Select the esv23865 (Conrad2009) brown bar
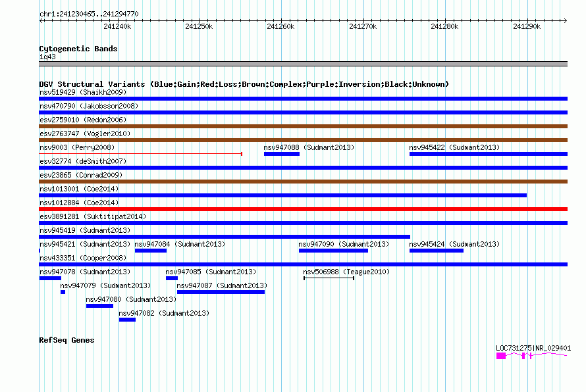Image resolution: width=586 pixels, height=392 pixels. tap(303, 182)
